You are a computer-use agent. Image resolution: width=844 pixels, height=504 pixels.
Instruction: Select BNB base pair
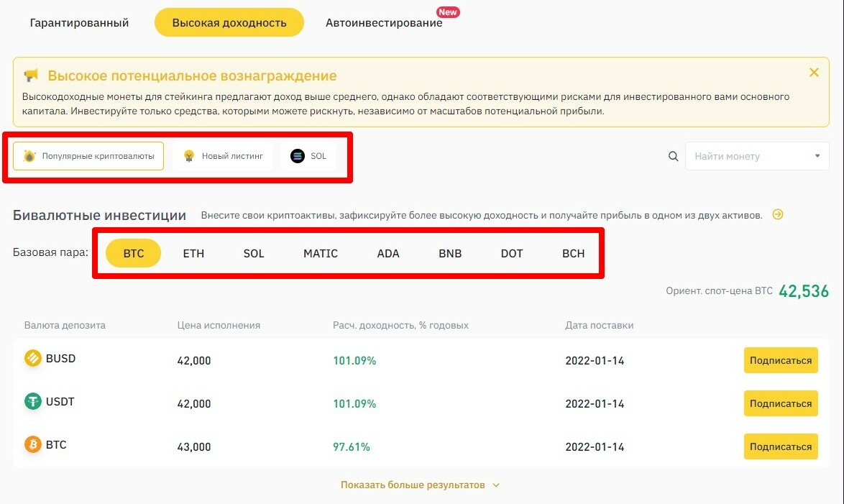pyautogui.click(x=450, y=253)
